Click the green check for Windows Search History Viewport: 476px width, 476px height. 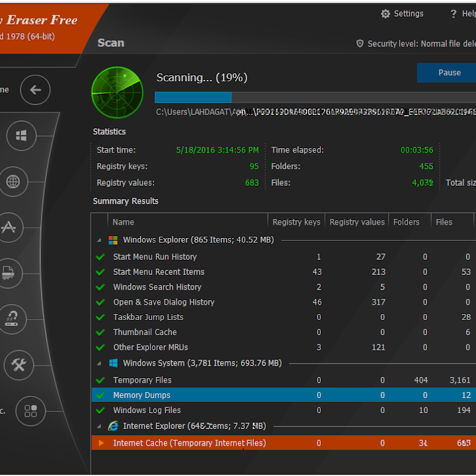point(100,287)
